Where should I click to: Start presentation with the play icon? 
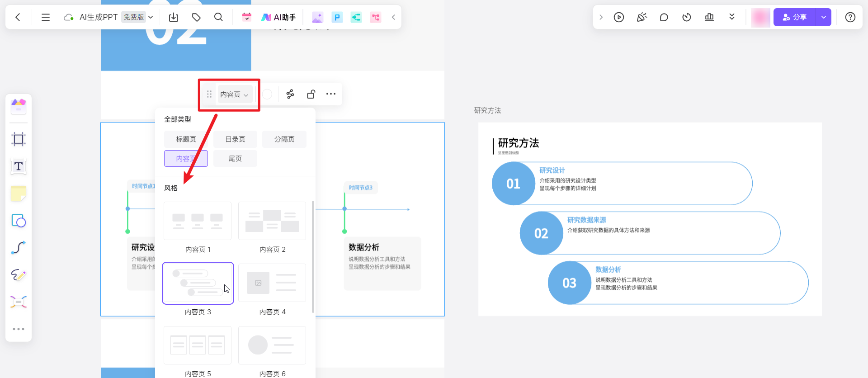[619, 17]
